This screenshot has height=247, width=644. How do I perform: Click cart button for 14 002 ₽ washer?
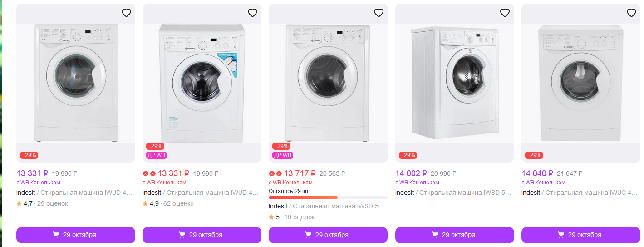(x=454, y=235)
